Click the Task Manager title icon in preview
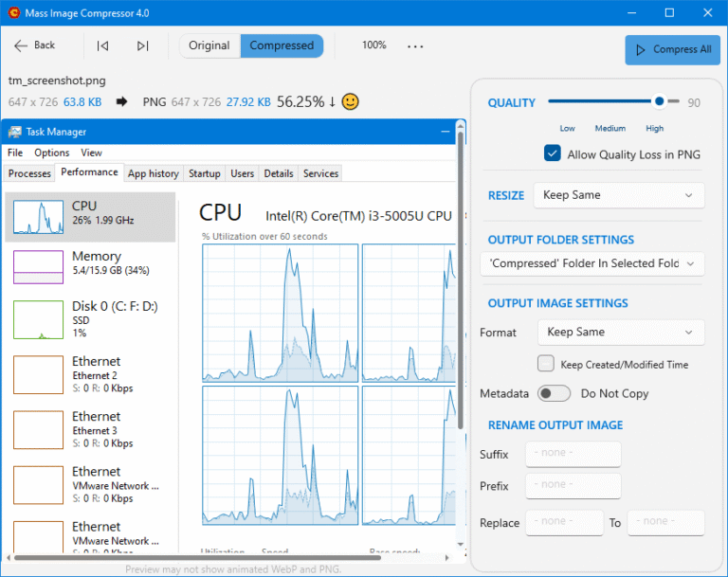Viewport: 728px width, 577px height. [15, 132]
